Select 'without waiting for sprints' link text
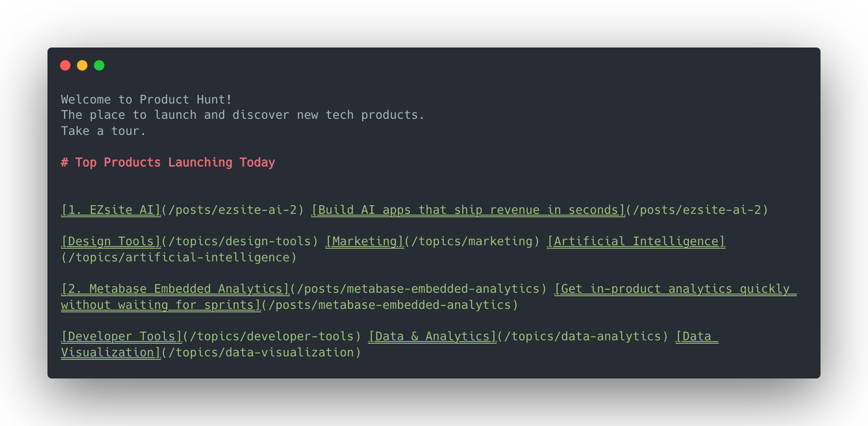 coord(161,305)
